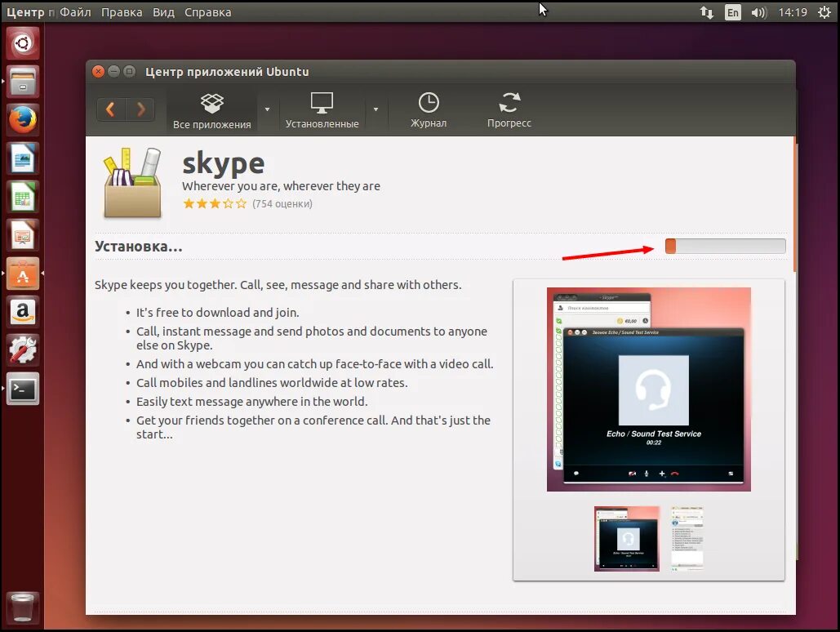
Task: Open the Ubuntu Dash from launcher
Action: (x=23, y=43)
